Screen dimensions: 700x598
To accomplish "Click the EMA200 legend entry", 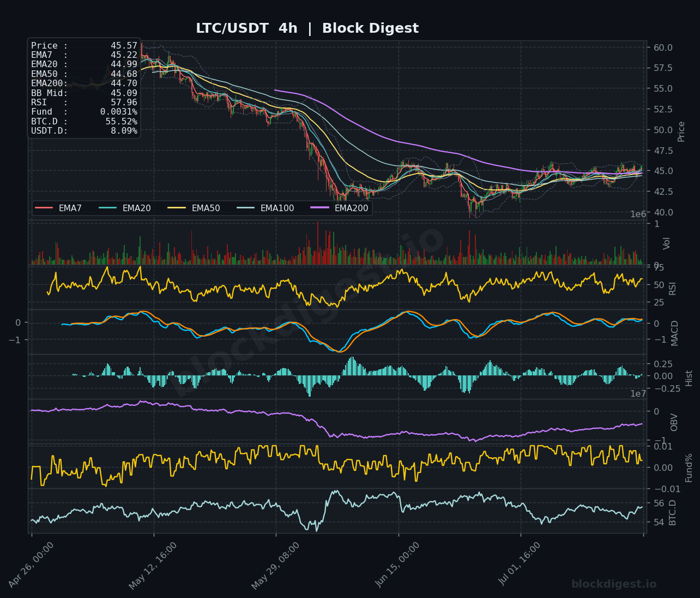I will coord(340,208).
